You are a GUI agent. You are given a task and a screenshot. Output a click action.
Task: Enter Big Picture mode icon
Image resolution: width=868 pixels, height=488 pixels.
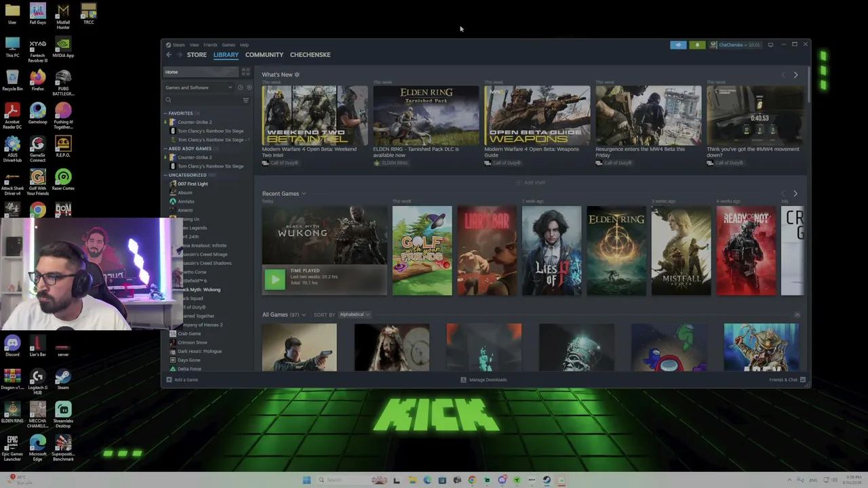coord(770,45)
